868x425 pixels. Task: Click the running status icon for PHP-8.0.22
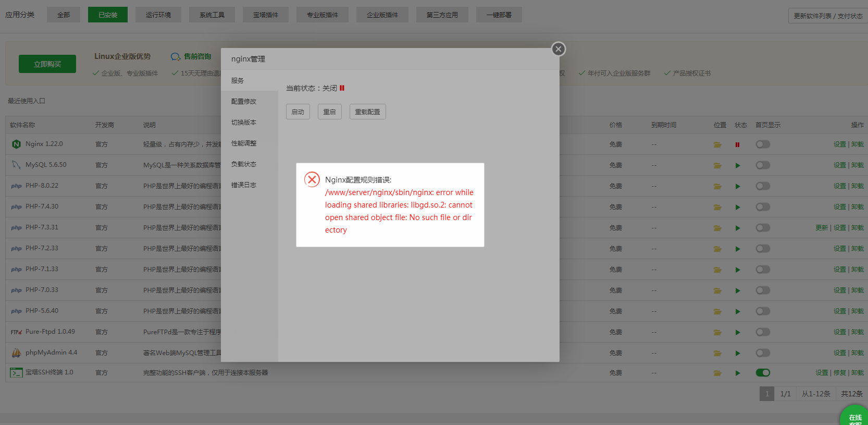(738, 186)
